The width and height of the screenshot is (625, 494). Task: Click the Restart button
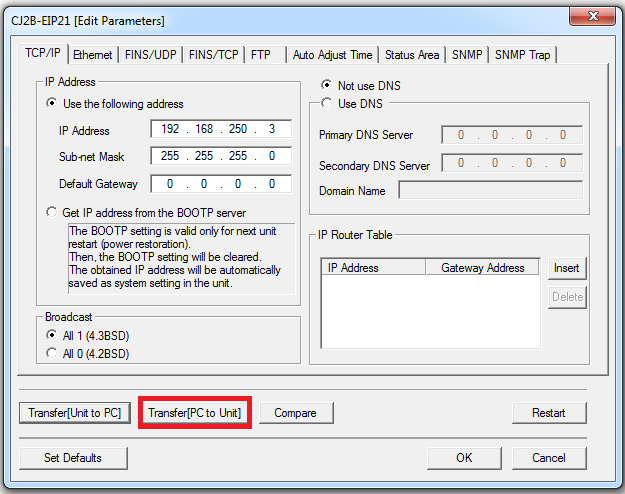coord(549,413)
